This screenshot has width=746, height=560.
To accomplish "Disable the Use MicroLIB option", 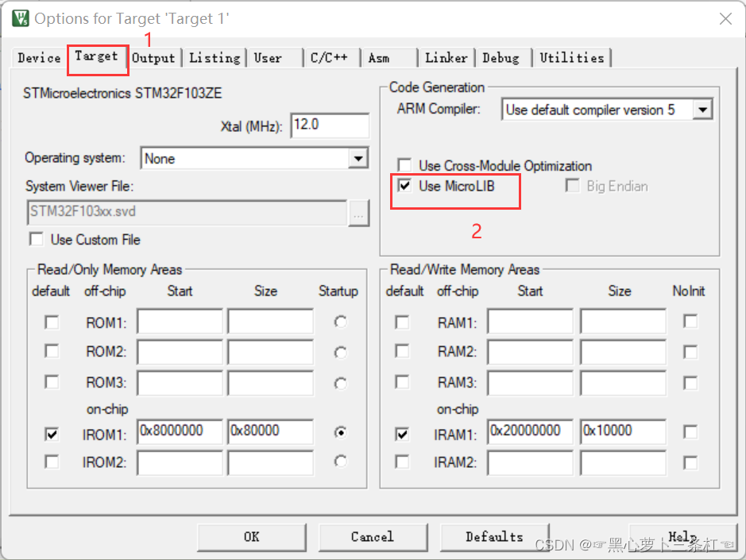I will tap(405, 185).
